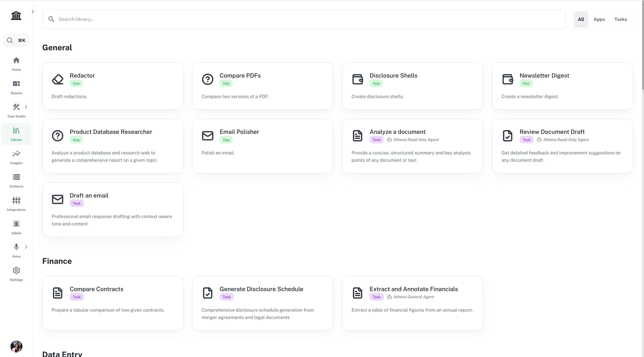This screenshot has height=357, width=644.
Task: Expand the Task Studio submenu chevron
Action: [x=26, y=107]
